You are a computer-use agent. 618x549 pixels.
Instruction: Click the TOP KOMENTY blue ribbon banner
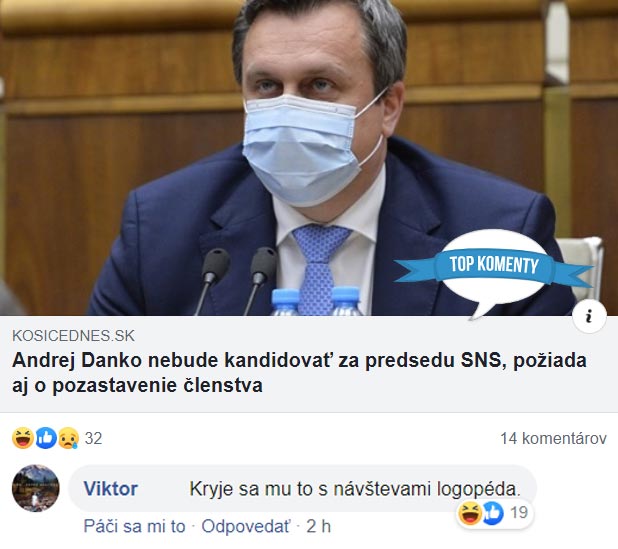pos(493,264)
